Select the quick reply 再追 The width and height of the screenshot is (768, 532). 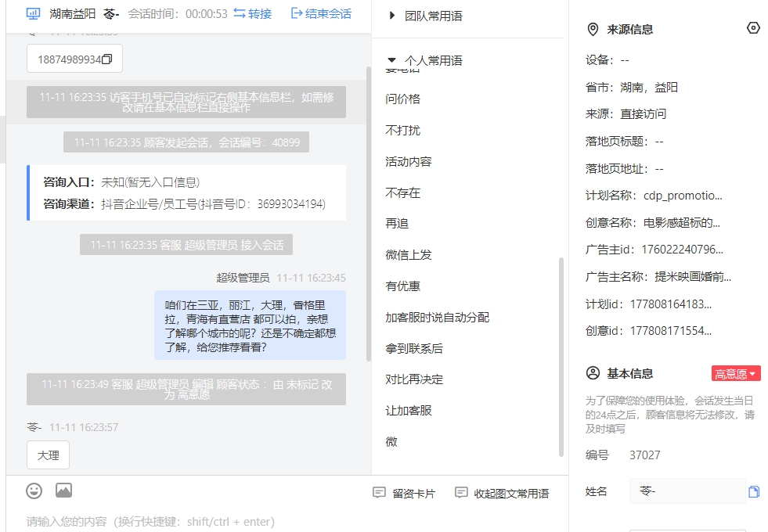(397, 224)
